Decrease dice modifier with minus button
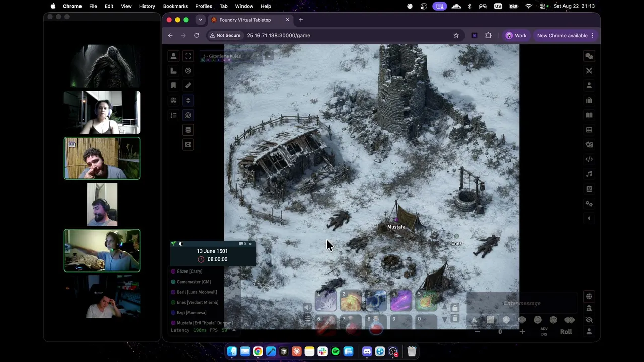 click(x=477, y=332)
